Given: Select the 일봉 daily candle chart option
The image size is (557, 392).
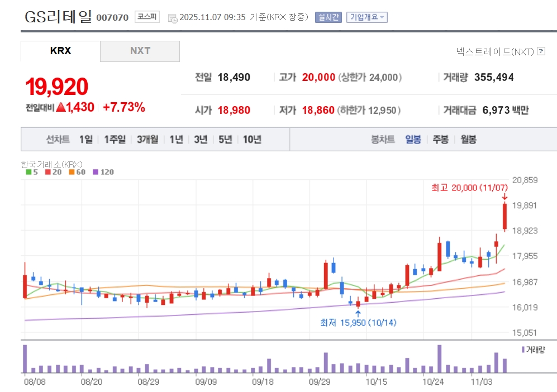Looking at the screenshot, I should click(x=413, y=140).
